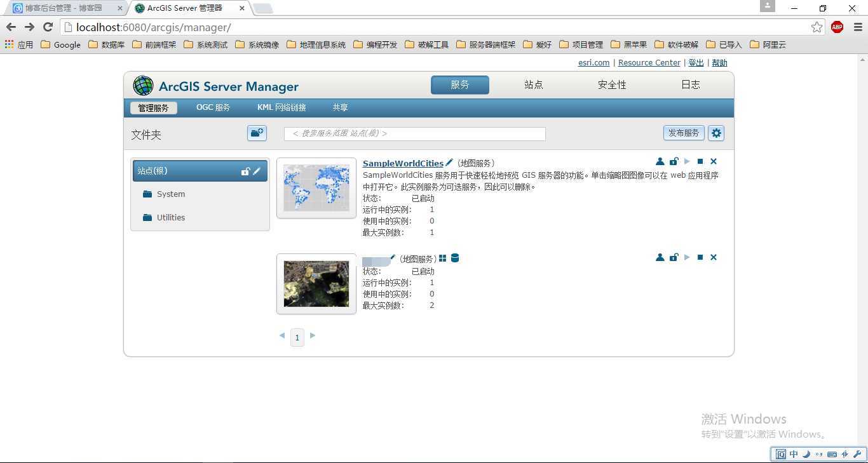The height and width of the screenshot is (463, 868).
Task: Open the SampleWorldCities service link
Action: coord(403,163)
